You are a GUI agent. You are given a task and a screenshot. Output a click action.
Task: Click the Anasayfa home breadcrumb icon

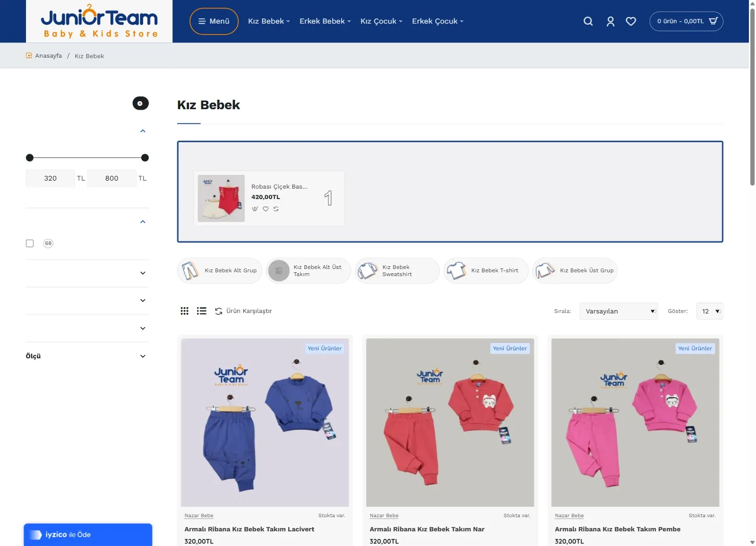29,55
